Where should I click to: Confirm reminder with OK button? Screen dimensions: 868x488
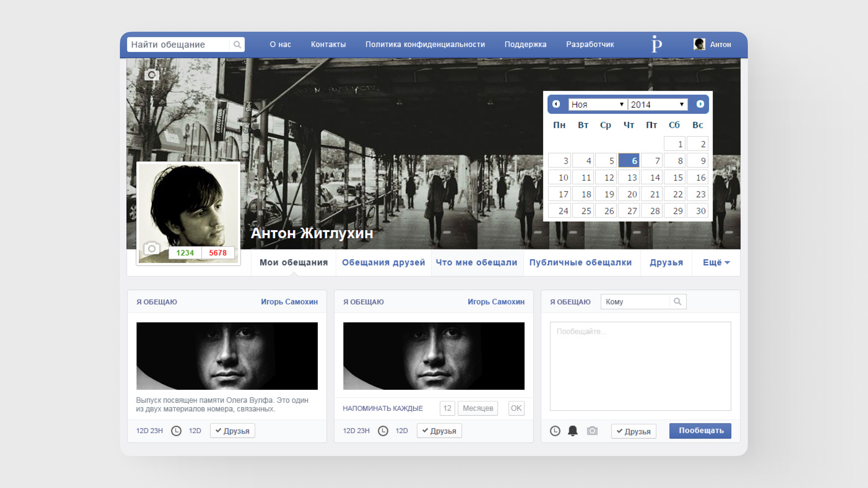[x=516, y=408]
